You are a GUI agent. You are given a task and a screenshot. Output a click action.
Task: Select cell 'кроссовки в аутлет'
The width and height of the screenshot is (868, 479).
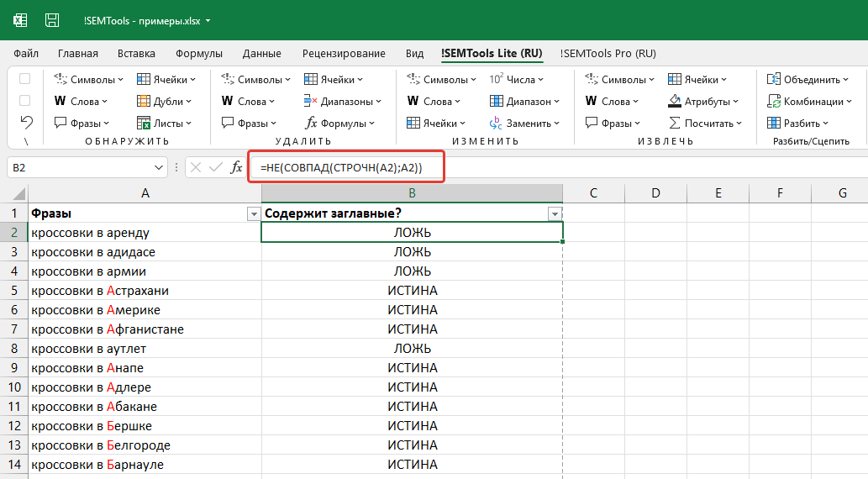[145, 348]
